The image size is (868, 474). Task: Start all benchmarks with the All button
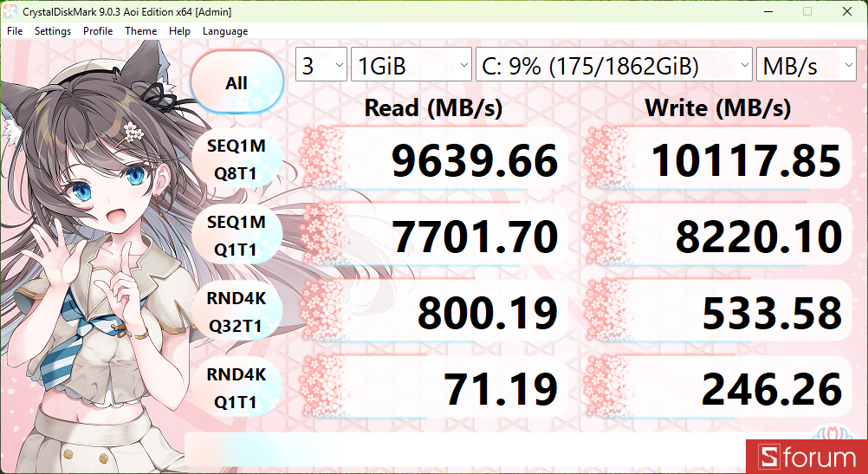[x=236, y=83]
